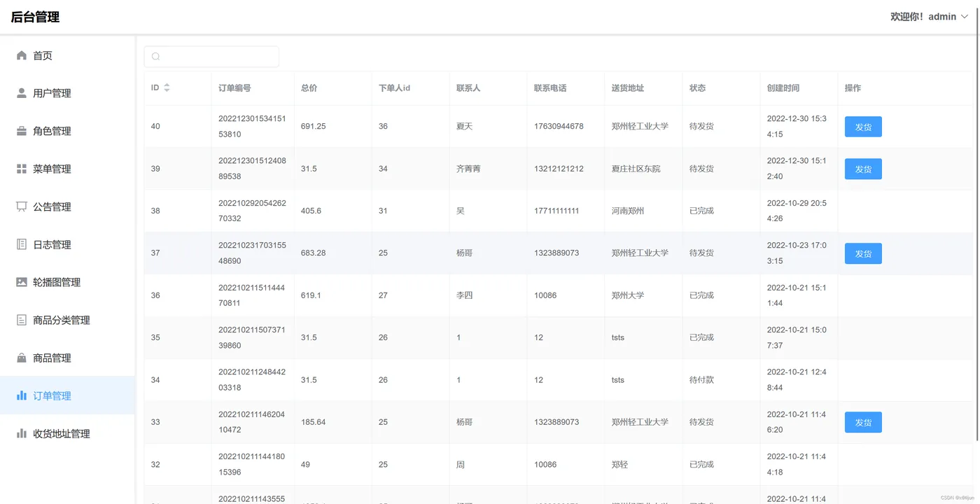The width and height of the screenshot is (980, 504).
Task: Click creation time 2022-10-29 20:54:26
Action: tap(797, 211)
